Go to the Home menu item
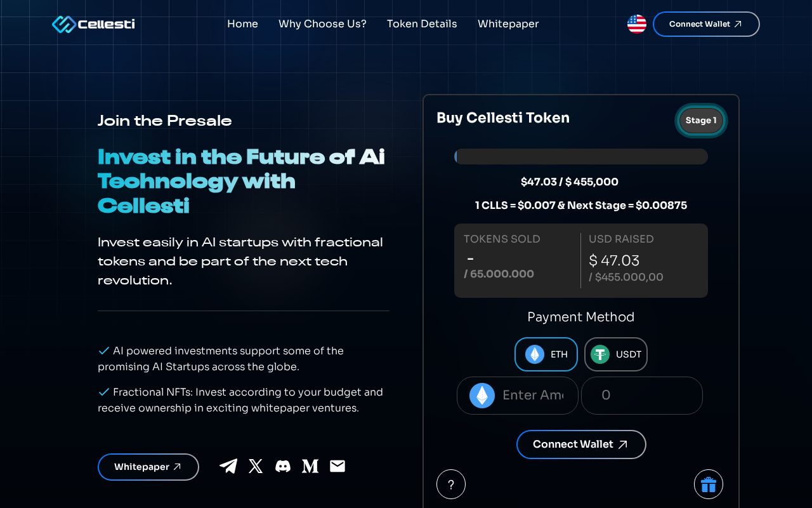 click(x=242, y=24)
